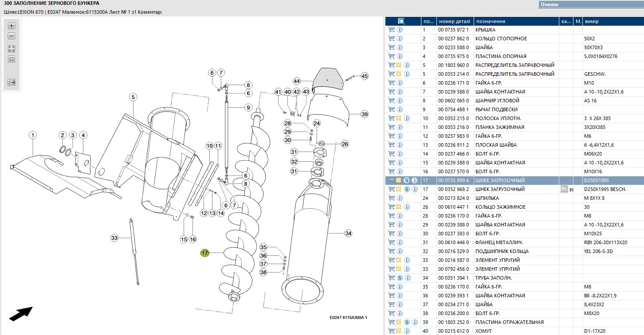Click star icon for ПОЛОСКА УПЛОТН. row
Image resolution: width=644 pixels, height=335 pixels.
[x=398, y=118]
